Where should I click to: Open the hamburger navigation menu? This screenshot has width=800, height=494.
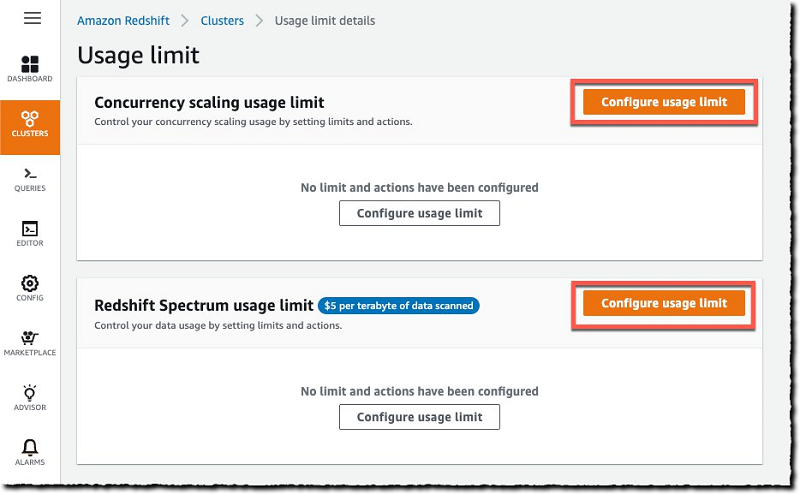[32, 18]
